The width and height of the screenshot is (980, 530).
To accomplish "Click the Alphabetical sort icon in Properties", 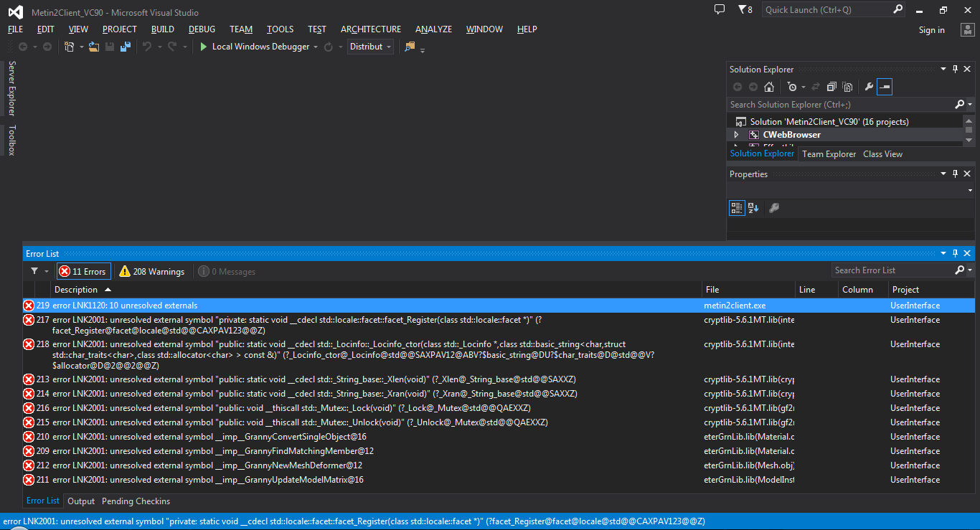I will (753, 208).
